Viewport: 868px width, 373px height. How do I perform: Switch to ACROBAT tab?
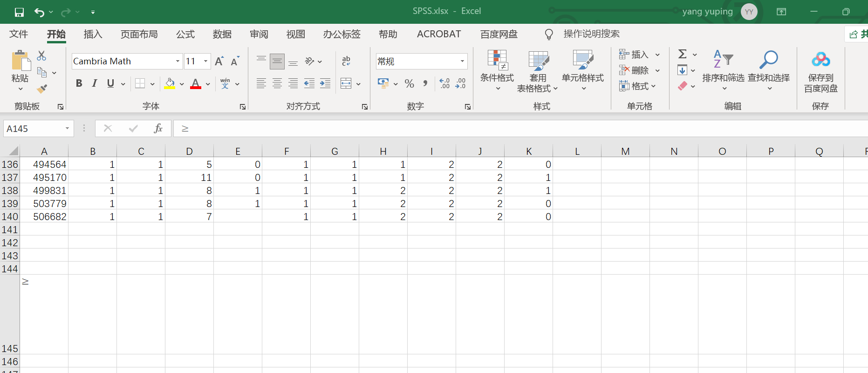pyautogui.click(x=439, y=34)
